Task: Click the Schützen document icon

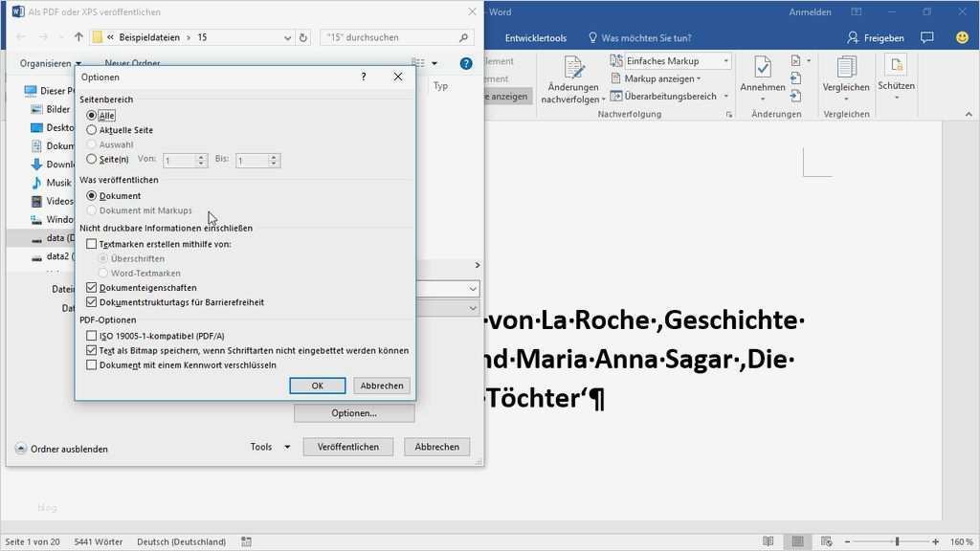Action: pyautogui.click(x=896, y=66)
